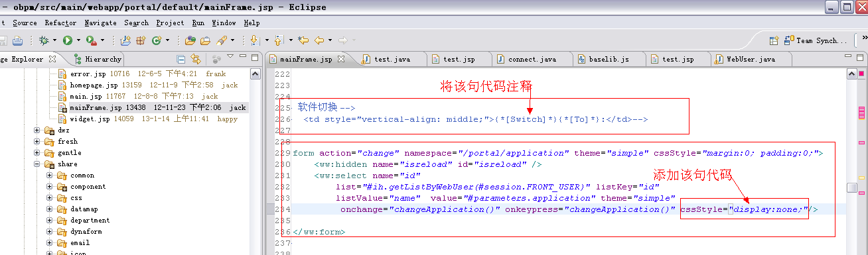Click the Run External Tools icon
Screen dimensions: 868x255
click(91, 40)
